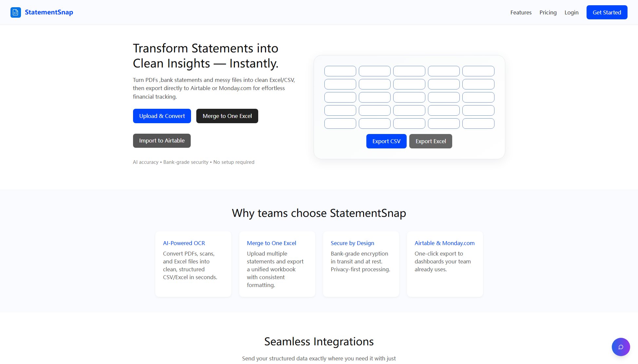Click 'Upload multiple statements' description text
638x364 pixels.
point(275,269)
